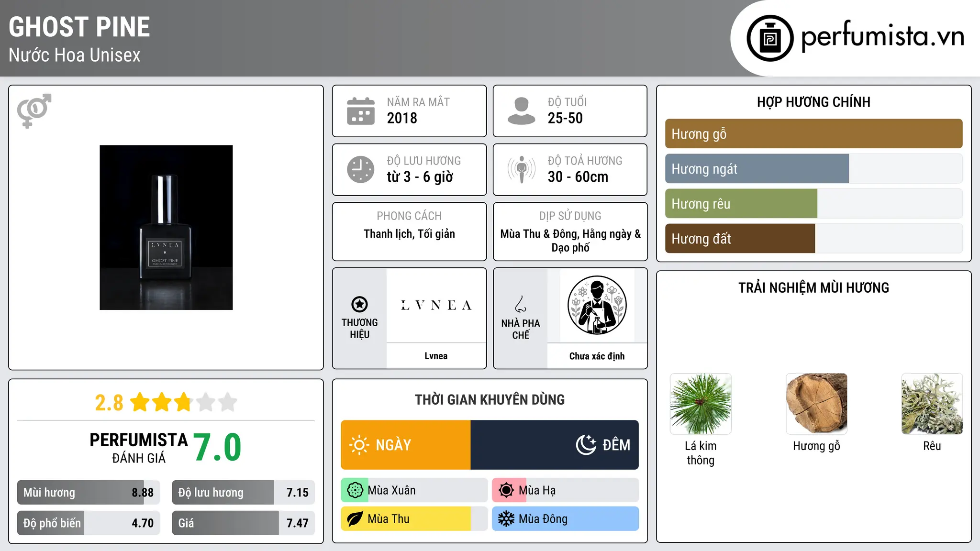Click the 'Mùa Đông' season label
This screenshot has width=980, height=551.
pos(543,519)
